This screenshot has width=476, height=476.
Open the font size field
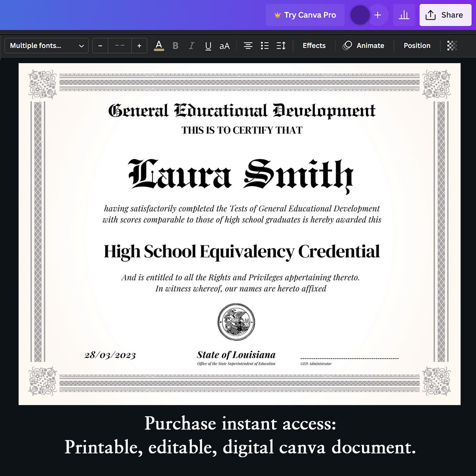click(119, 46)
